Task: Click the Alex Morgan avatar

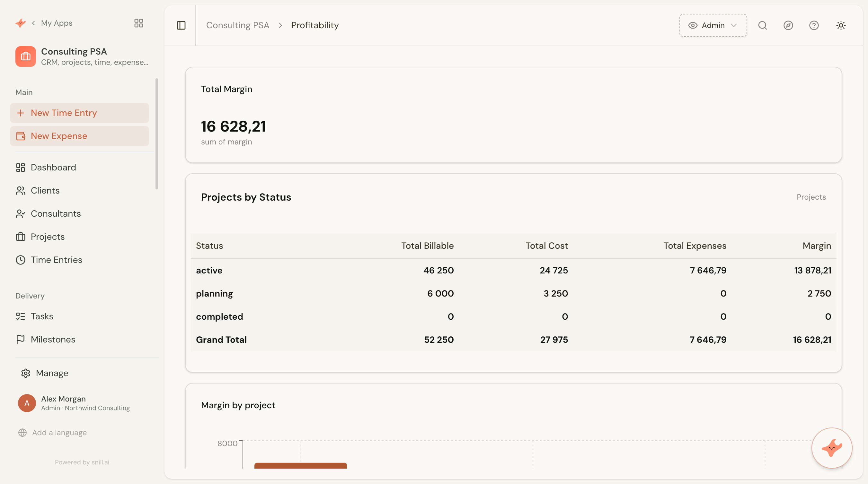Action: [27, 403]
